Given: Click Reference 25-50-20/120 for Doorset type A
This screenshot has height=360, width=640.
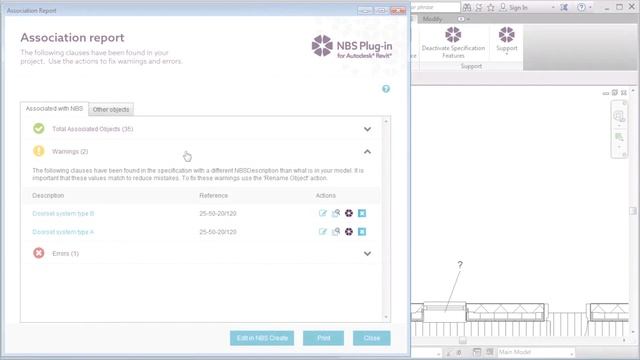Looking at the screenshot, I should tap(218, 232).
